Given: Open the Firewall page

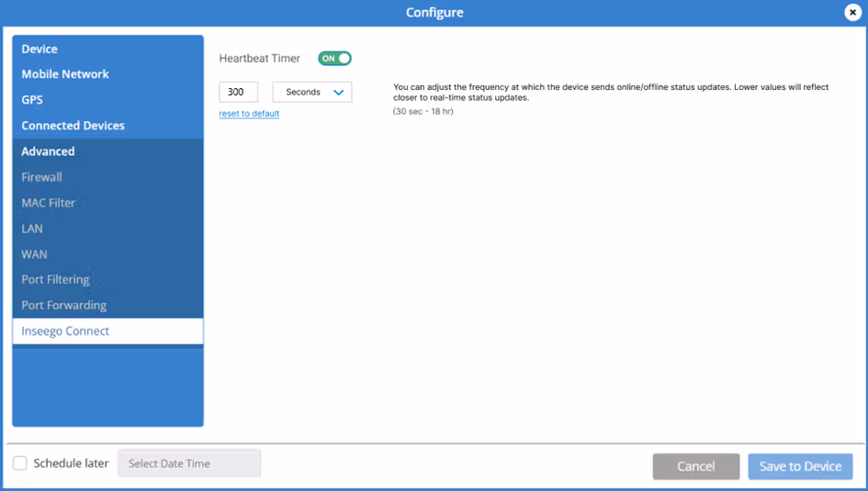Looking at the screenshot, I should click(x=108, y=177).
